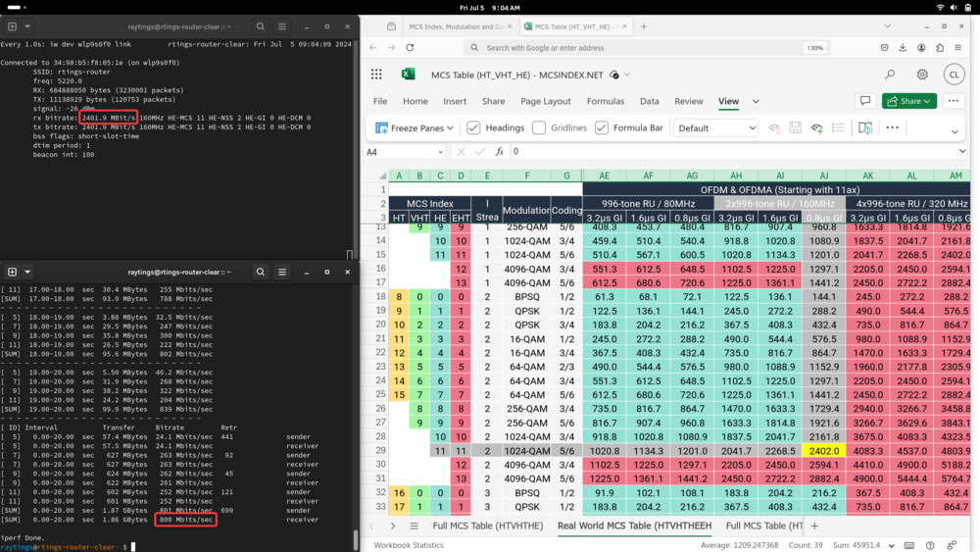Uncheck the Headings checkbox

[473, 127]
